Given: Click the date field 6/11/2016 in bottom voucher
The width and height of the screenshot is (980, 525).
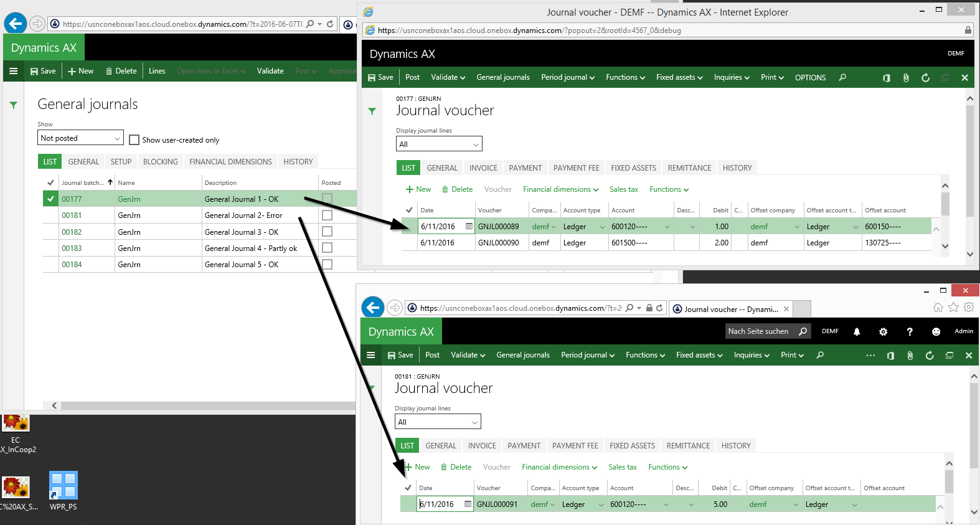Looking at the screenshot, I should pos(441,504).
